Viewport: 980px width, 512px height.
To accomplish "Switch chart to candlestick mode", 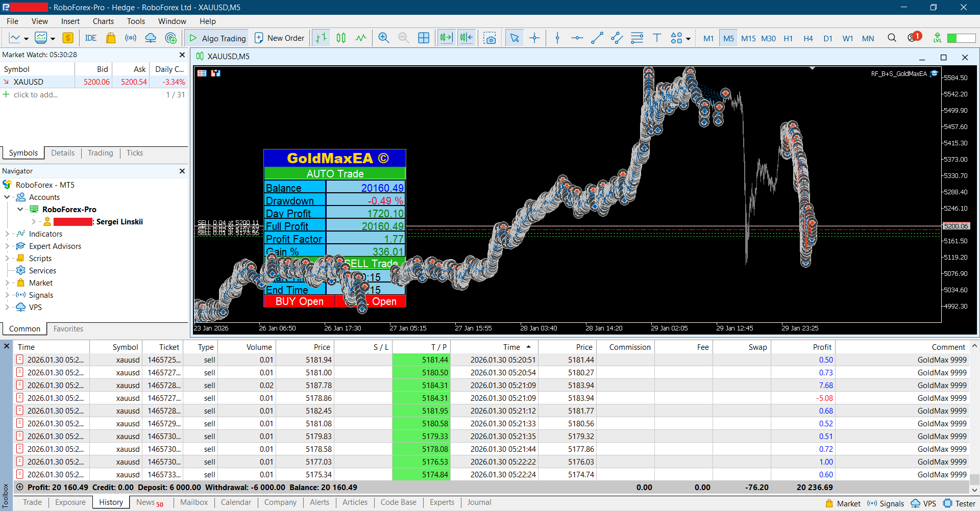I will 341,38.
